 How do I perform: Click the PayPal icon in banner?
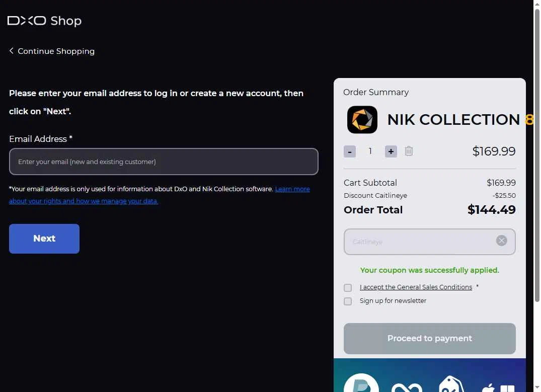pos(361,383)
